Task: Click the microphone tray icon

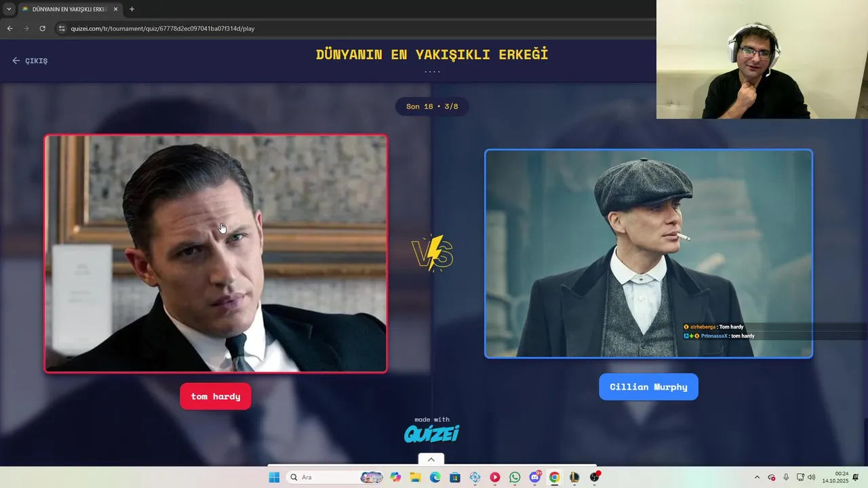Action: [x=786, y=477]
